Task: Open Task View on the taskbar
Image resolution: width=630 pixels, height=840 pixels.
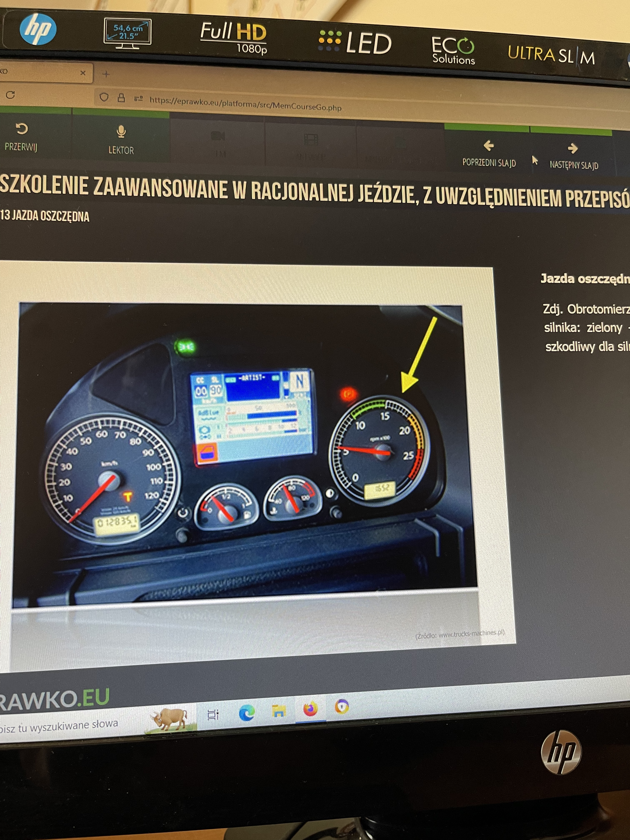Action: point(213,714)
